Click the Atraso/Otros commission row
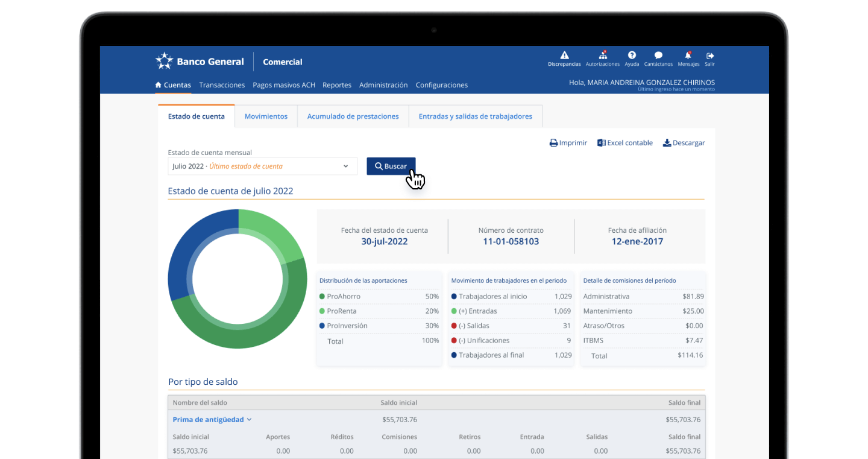Image resolution: width=868 pixels, height=459 pixels. tap(643, 326)
